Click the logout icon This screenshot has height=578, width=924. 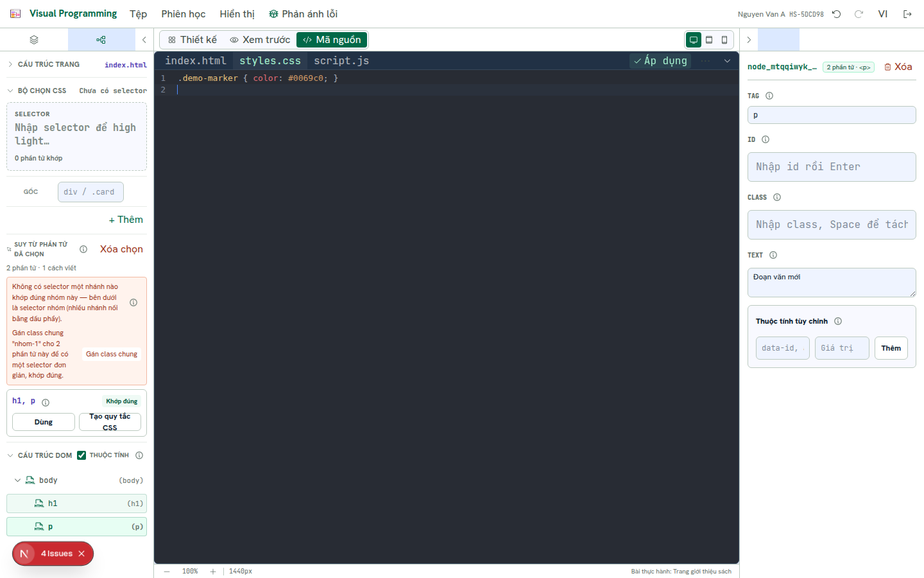point(907,14)
